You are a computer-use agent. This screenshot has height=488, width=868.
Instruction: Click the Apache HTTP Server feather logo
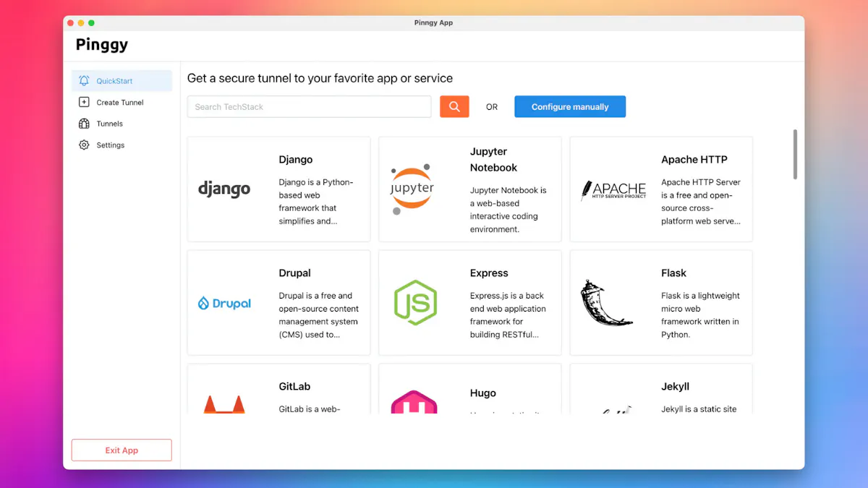point(614,190)
